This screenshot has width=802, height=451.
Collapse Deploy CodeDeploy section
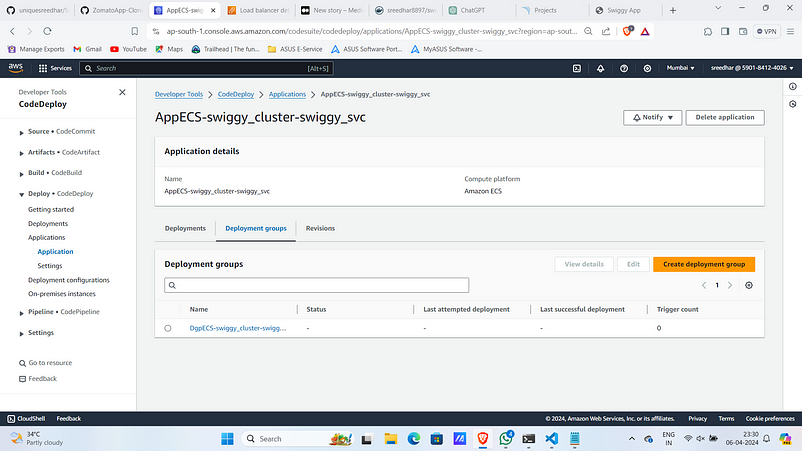click(21, 194)
